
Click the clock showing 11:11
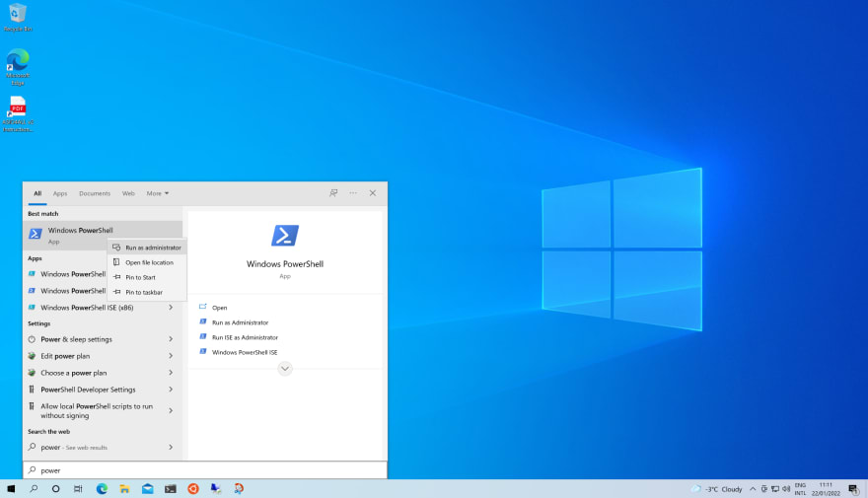tap(826, 489)
